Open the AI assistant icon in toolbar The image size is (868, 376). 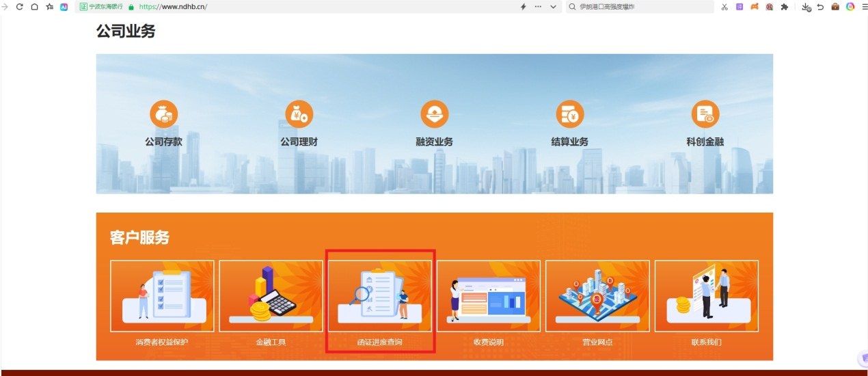[64, 7]
